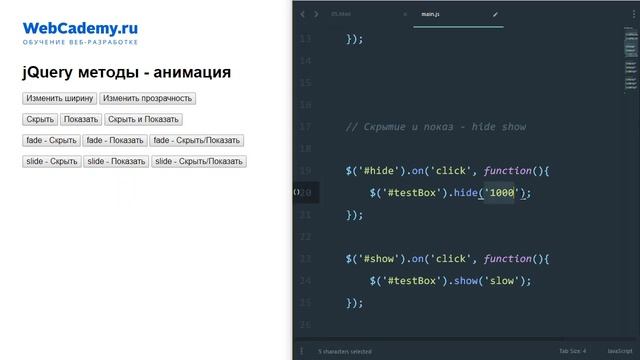Open the Tab Size: 4 selector

tap(572, 351)
